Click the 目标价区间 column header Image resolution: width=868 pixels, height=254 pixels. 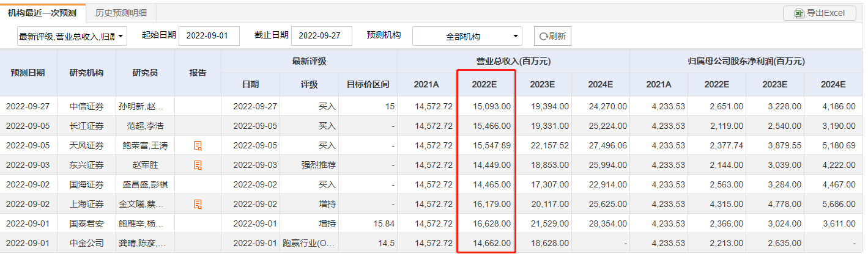pyautogui.click(x=368, y=84)
